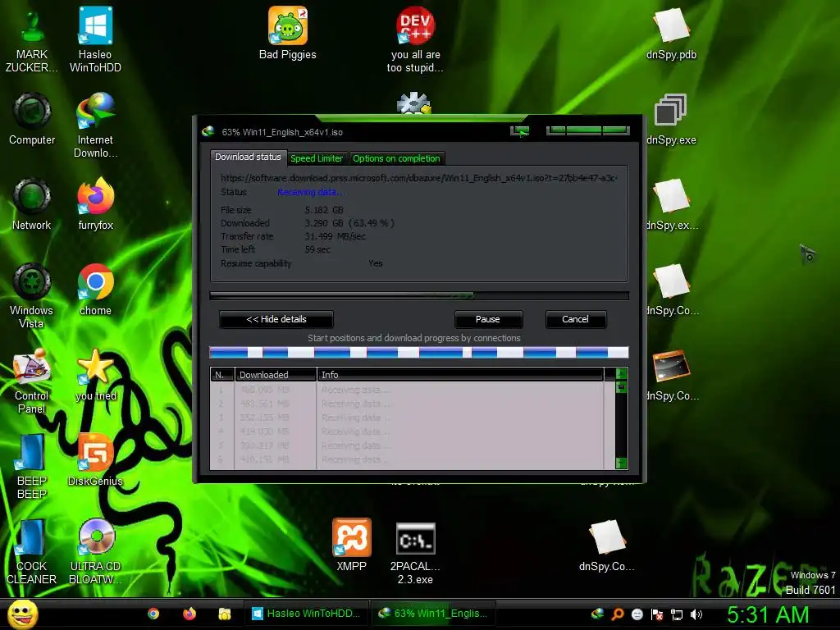Click the 'Receiving data...' status text
The width and height of the screenshot is (840, 630).
tap(310, 192)
